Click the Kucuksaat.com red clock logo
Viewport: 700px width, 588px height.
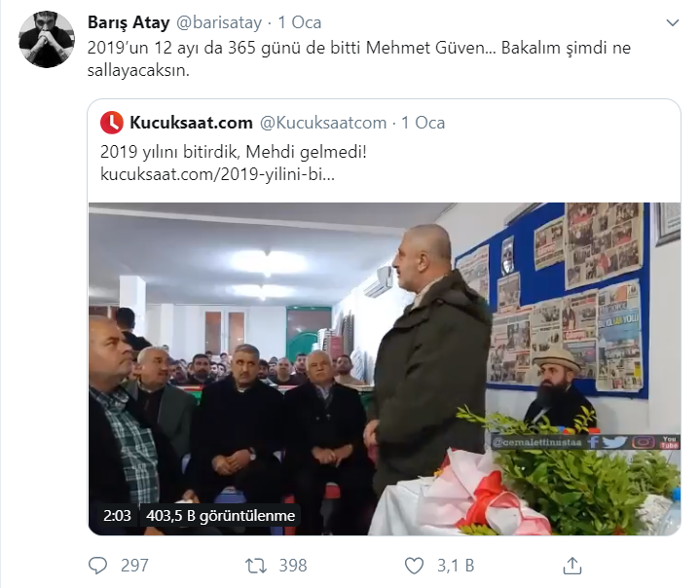click(x=112, y=123)
